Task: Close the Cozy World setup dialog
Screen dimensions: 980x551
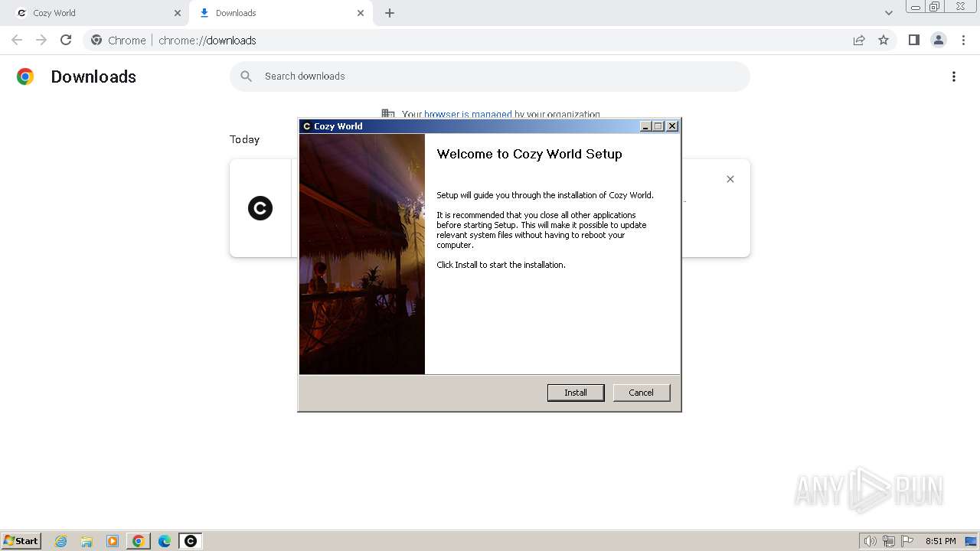Action: 672,126
